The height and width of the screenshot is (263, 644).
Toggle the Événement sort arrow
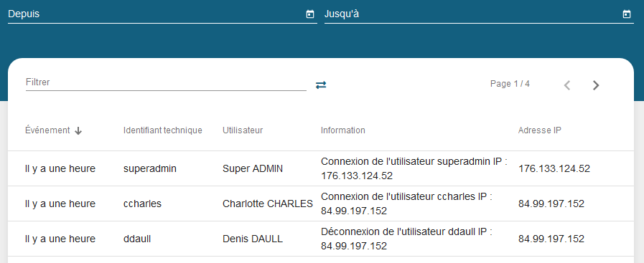tap(78, 130)
